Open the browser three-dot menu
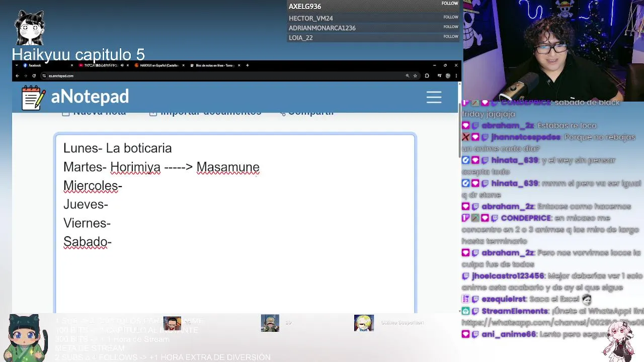This screenshot has width=644, height=362. click(455, 76)
